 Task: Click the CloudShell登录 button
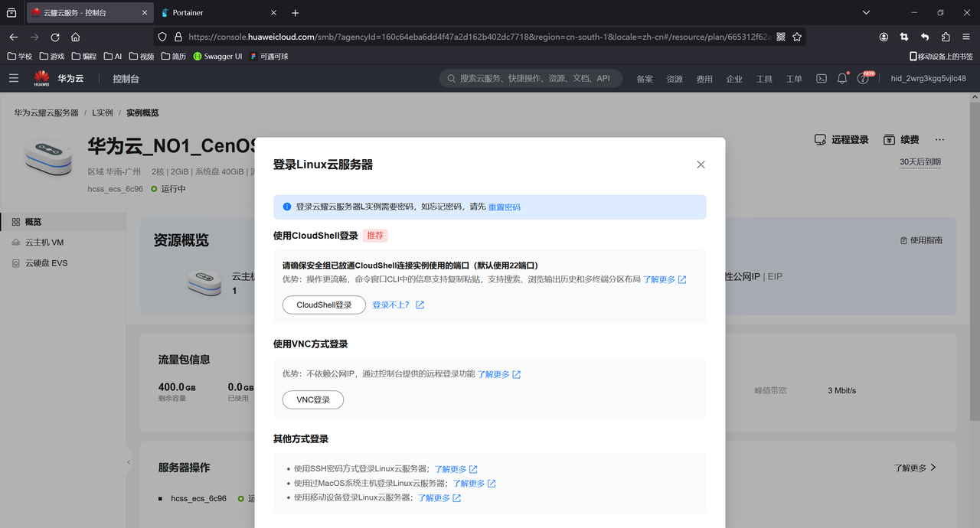point(324,305)
